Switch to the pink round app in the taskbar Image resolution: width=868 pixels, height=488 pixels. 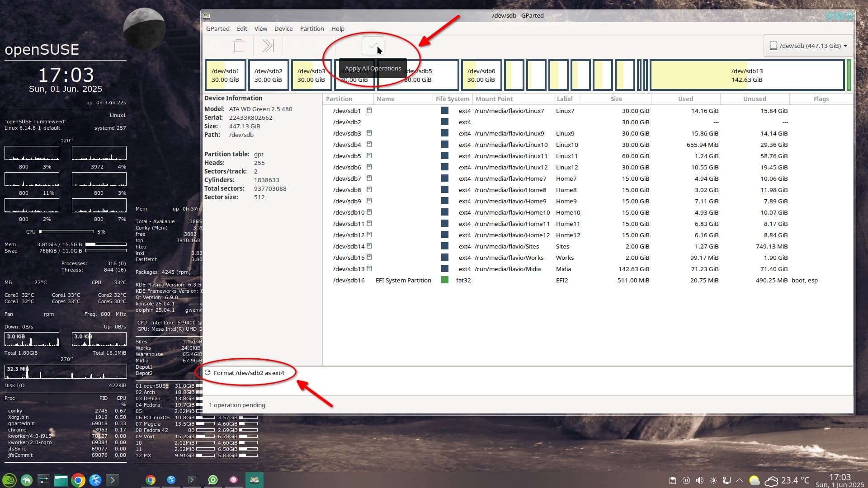click(234, 480)
